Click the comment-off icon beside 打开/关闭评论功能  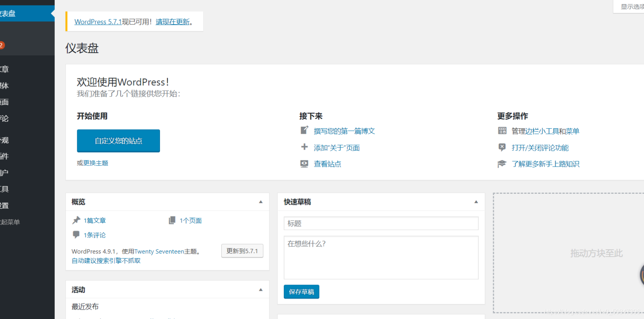point(502,147)
